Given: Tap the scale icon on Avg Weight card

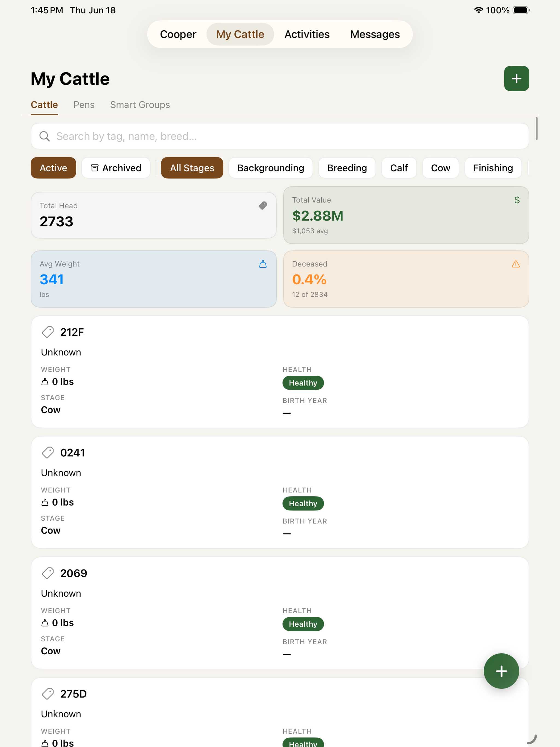Looking at the screenshot, I should pyautogui.click(x=263, y=264).
